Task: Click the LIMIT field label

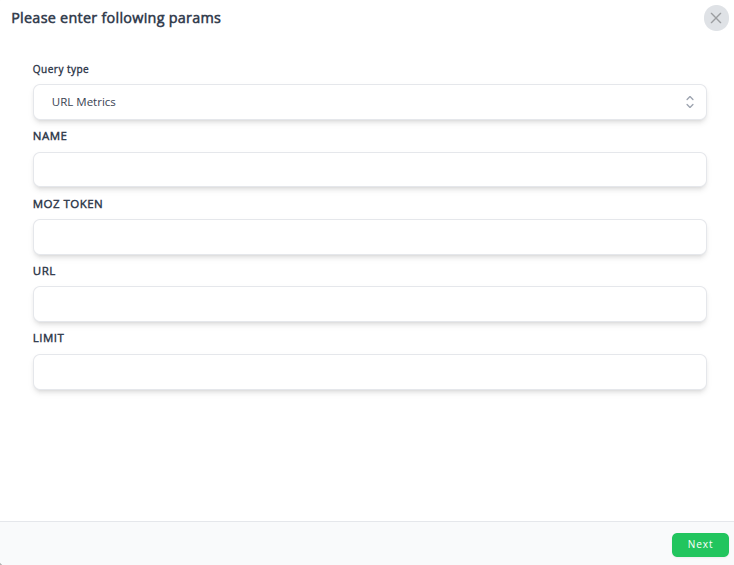Action: coord(49,338)
